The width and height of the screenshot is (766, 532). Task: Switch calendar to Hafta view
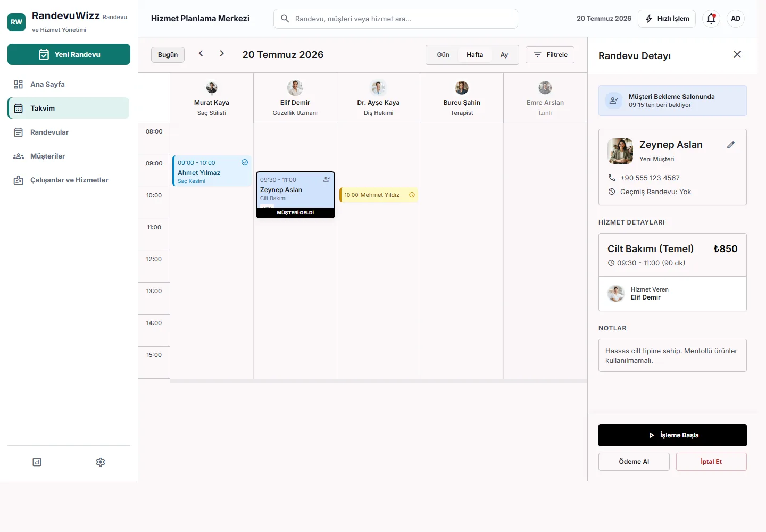coord(475,55)
